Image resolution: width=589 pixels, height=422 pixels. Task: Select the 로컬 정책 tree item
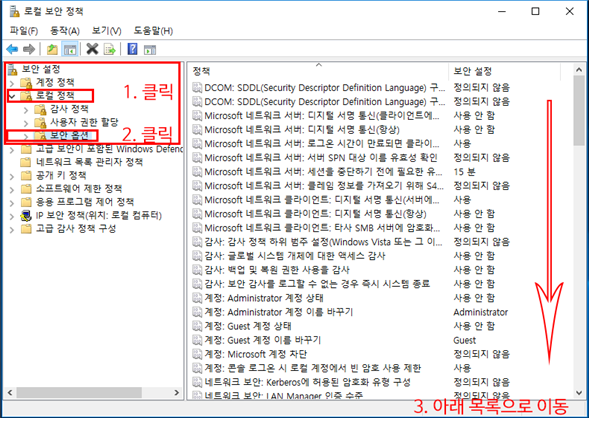pyautogui.click(x=55, y=96)
